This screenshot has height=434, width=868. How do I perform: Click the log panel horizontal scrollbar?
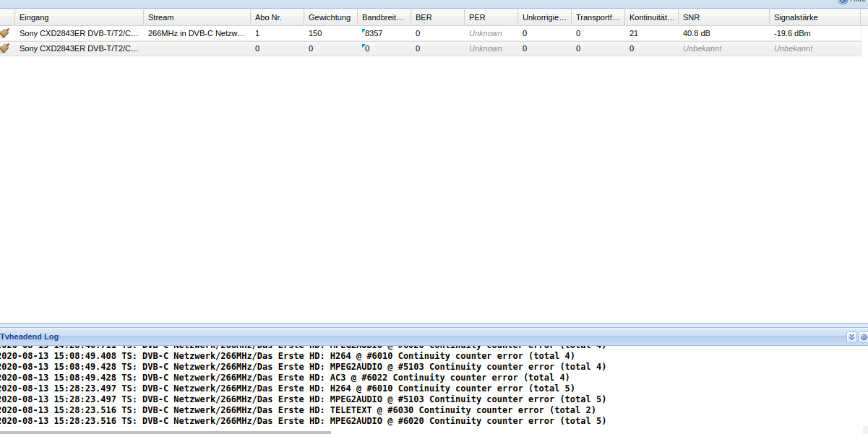[165, 432]
